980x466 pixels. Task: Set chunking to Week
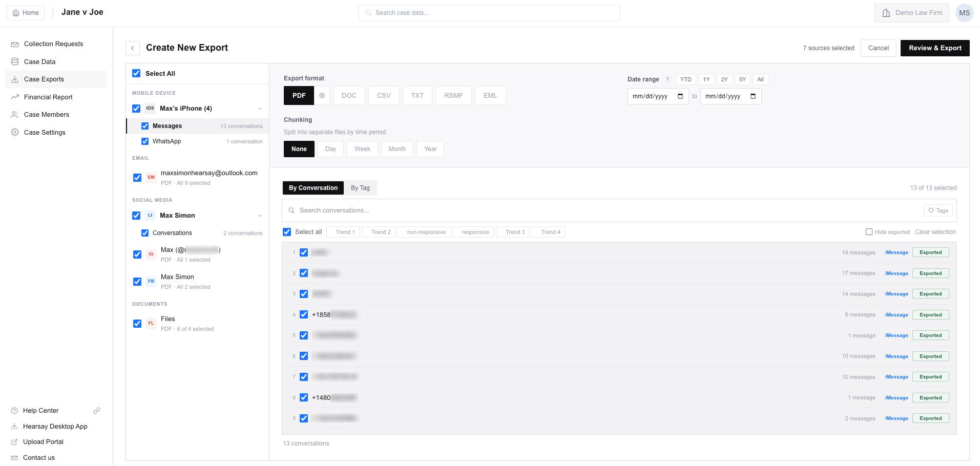[362, 149]
